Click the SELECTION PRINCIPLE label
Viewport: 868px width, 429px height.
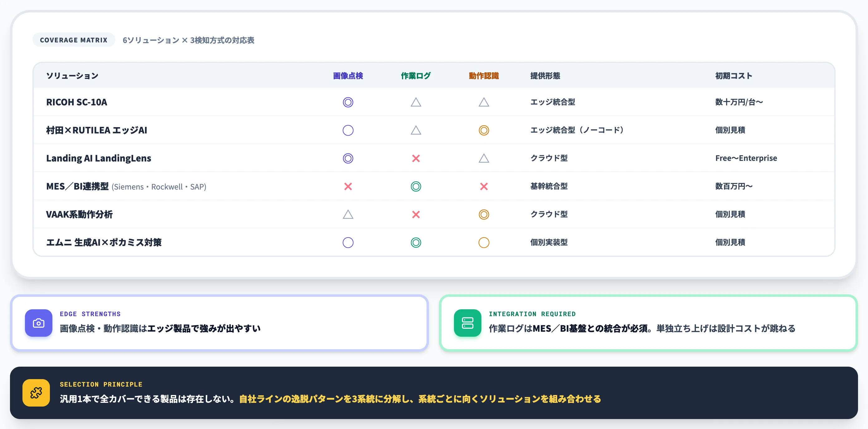[101, 384]
